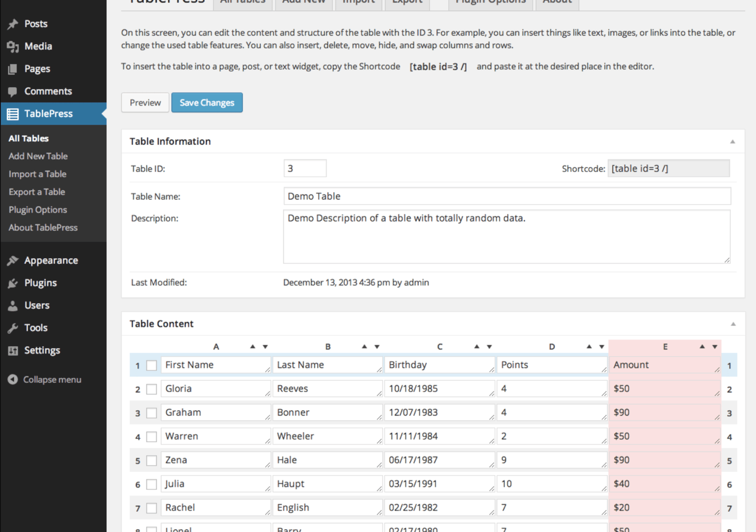
Task: Click the Users person icon
Action: click(13, 305)
